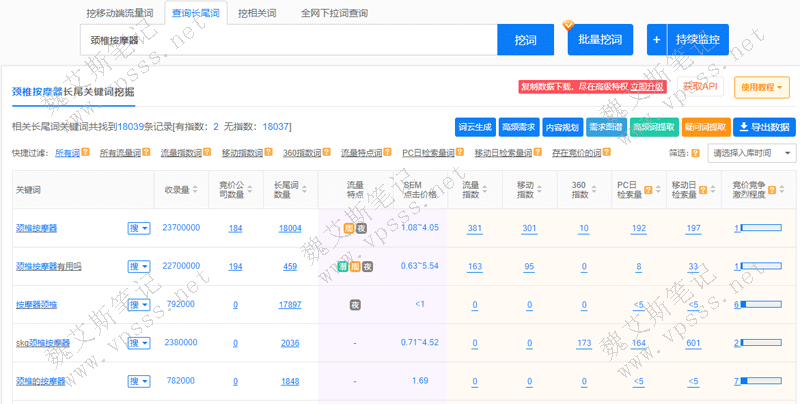The height and width of the screenshot is (404, 800).
Task: Click green 潜 tag in 颈椎按摩器有用吗 row
Action: tap(342, 267)
